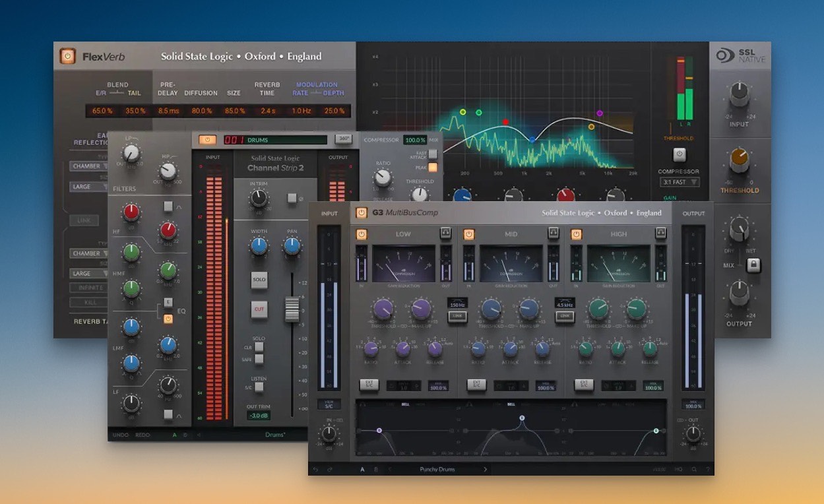Toggle the EQ power button in Channel Strip
The width and height of the screenshot is (824, 504).
[x=168, y=319]
